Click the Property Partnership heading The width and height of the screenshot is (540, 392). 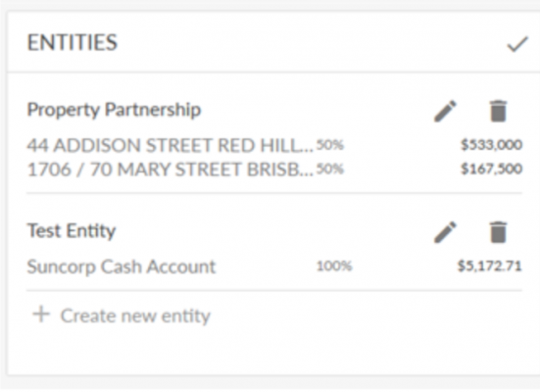(x=114, y=110)
